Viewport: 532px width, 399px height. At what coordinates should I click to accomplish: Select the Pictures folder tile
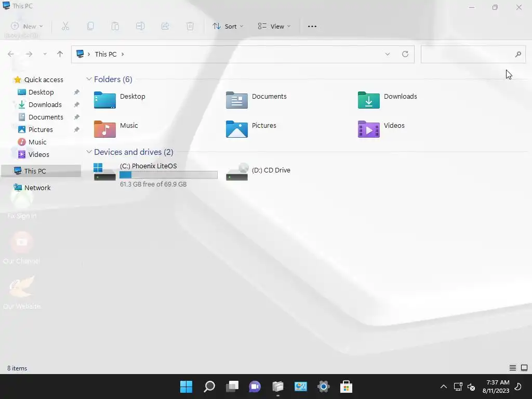pos(251,129)
